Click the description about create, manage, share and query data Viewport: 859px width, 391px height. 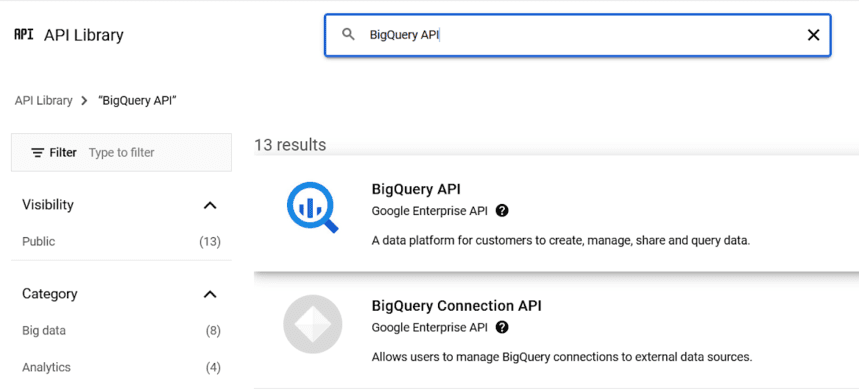[x=560, y=241]
